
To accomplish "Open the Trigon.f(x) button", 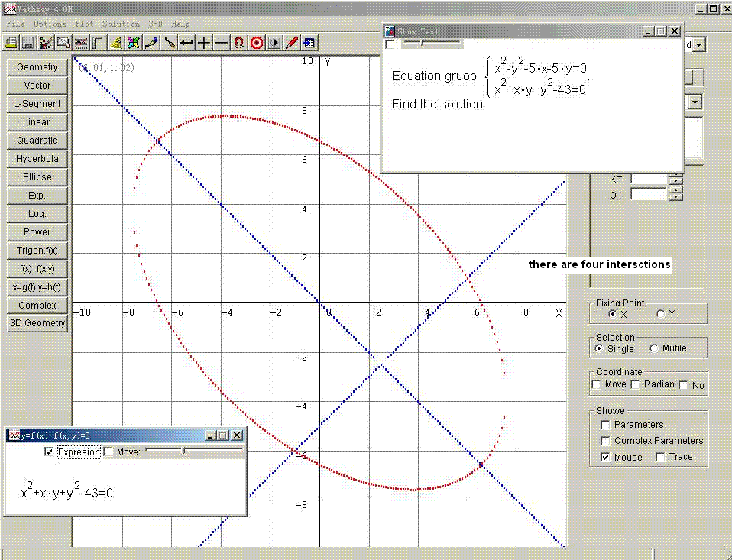I will (x=37, y=251).
